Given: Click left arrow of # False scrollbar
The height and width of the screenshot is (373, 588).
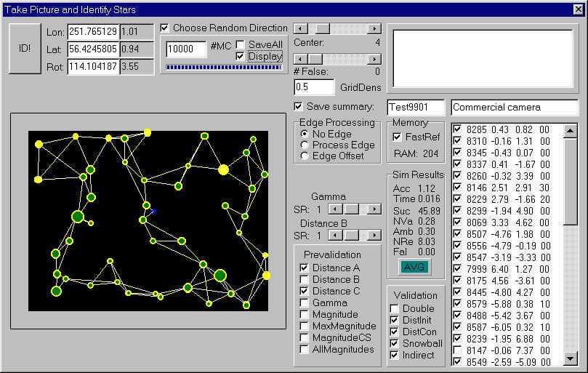Looking at the screenshot, I should [301, 59].
